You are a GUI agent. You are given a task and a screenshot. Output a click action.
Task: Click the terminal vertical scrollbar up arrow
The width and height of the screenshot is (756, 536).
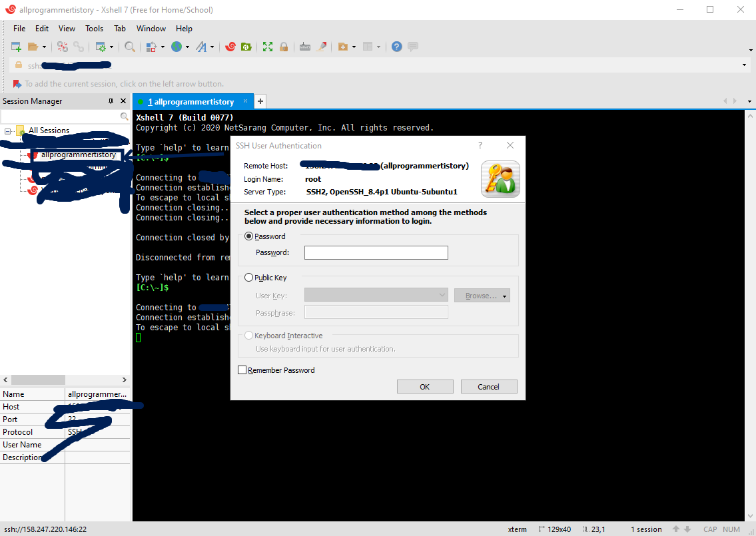750,116
